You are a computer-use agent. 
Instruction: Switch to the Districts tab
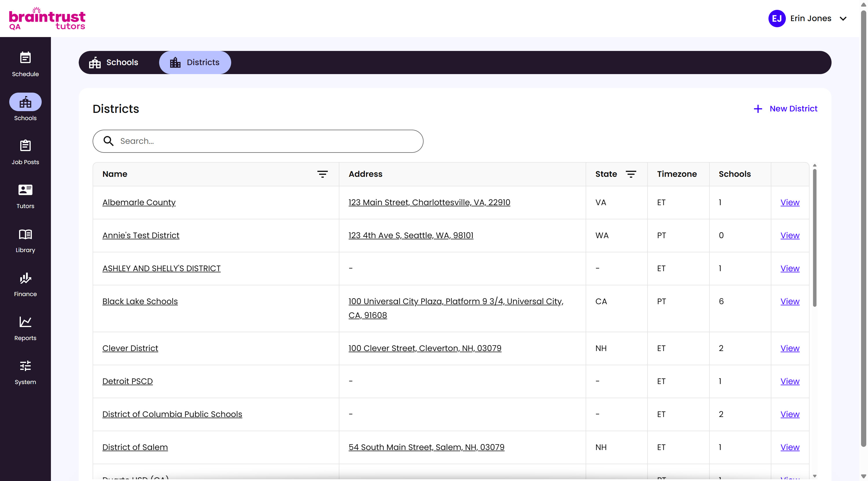(x=195, y=62)
